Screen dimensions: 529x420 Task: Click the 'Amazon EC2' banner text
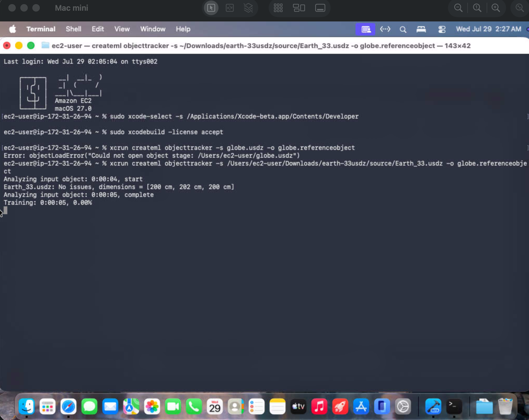(x=73, y=101)
